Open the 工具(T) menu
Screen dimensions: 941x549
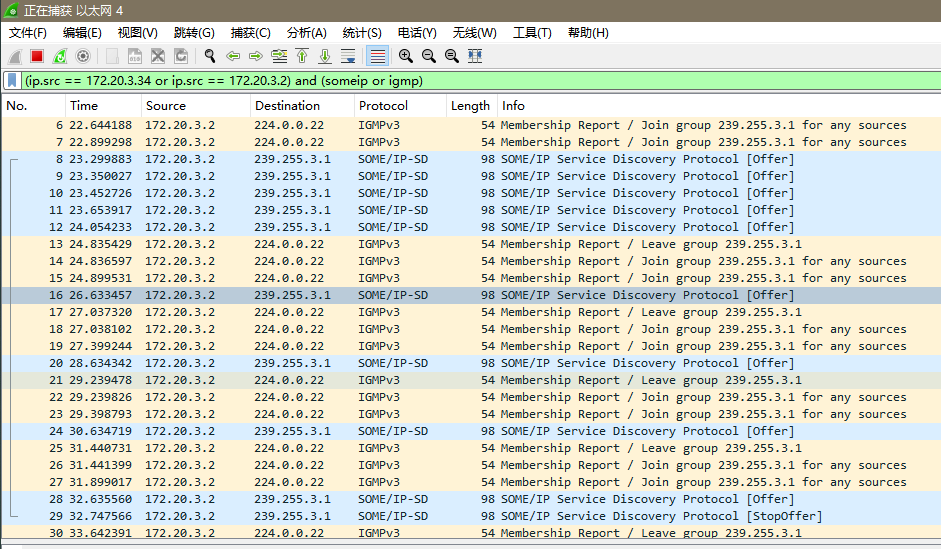click(532, 32)
